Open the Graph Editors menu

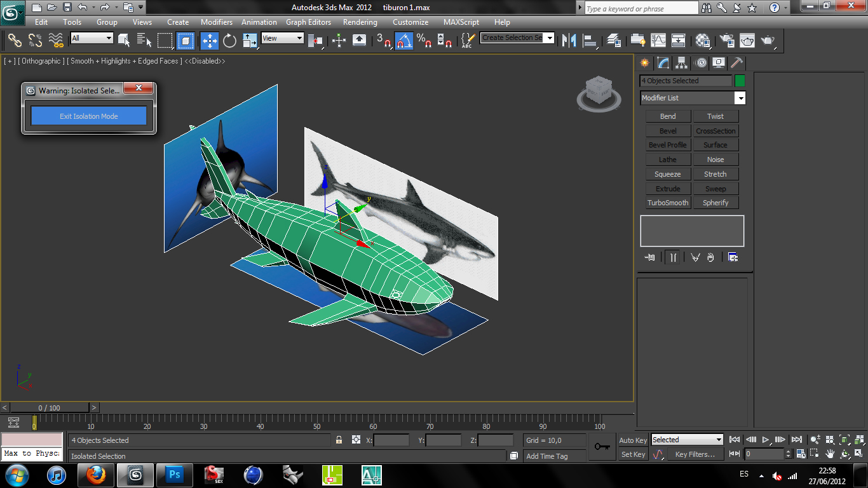pyautogui.click(x=308, y=22)
